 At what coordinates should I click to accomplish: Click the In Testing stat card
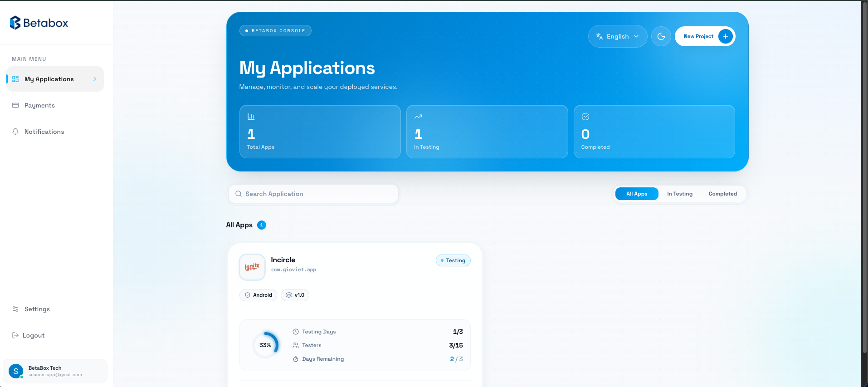(x=487, y=132)
